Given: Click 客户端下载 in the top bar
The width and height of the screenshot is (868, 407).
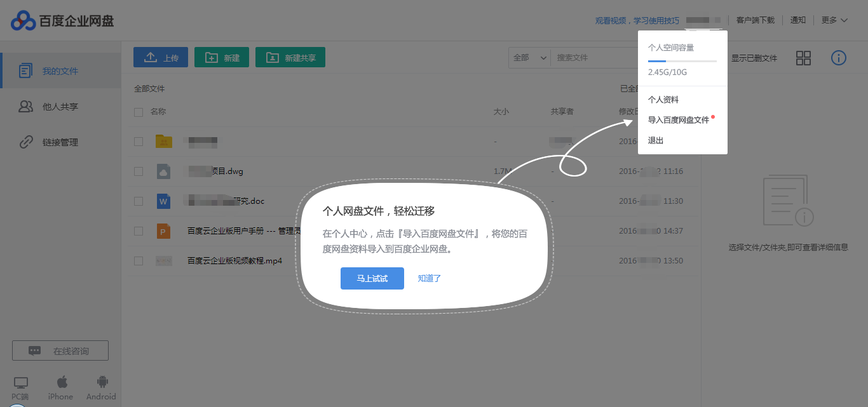Looking at the screenshot, I should click(756, 20).
